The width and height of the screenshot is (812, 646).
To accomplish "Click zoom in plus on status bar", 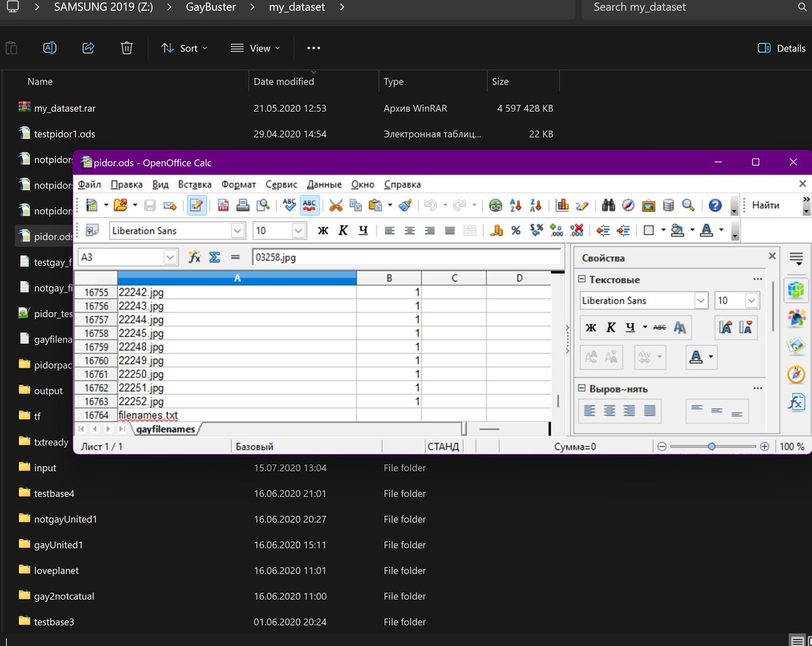I will pos(765,447).
